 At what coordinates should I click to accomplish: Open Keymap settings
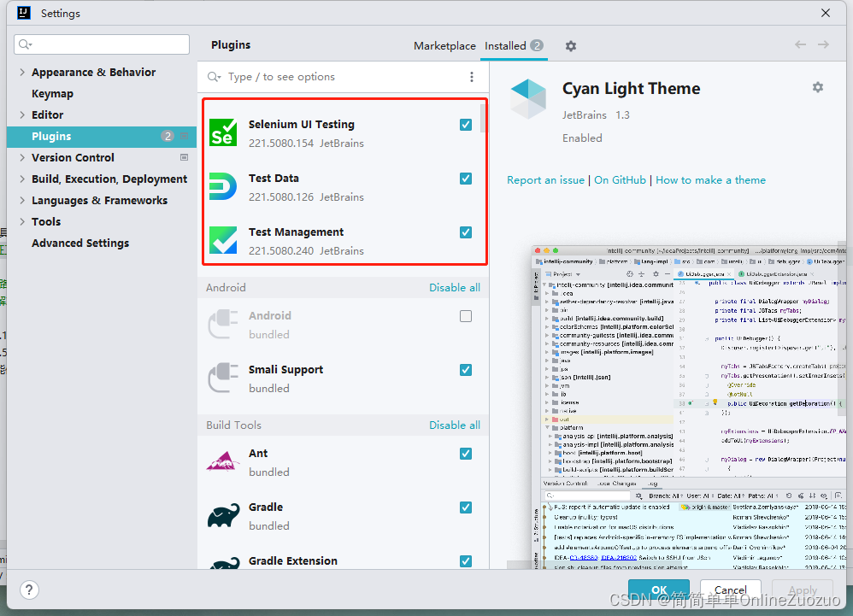(52, 93)
